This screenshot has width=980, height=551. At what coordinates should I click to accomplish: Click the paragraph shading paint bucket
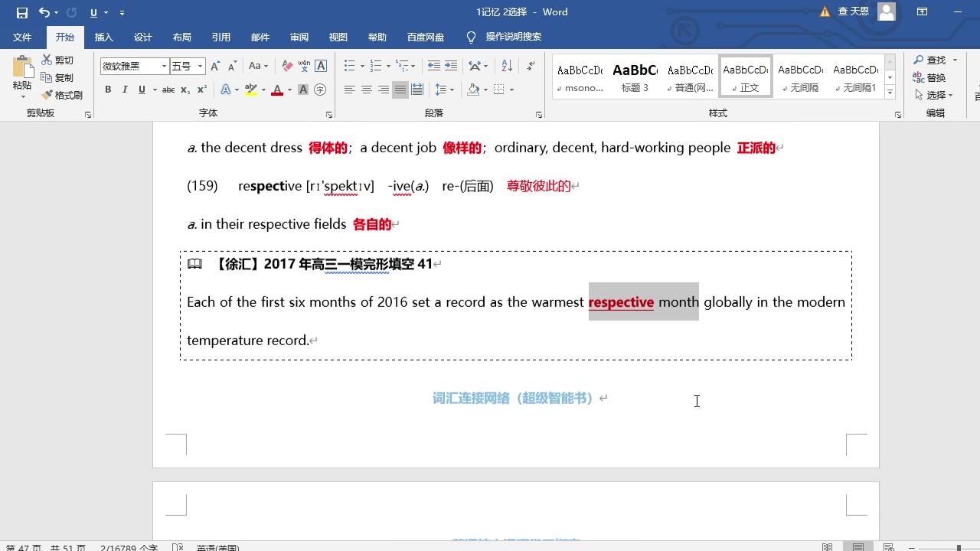point(472,90)
